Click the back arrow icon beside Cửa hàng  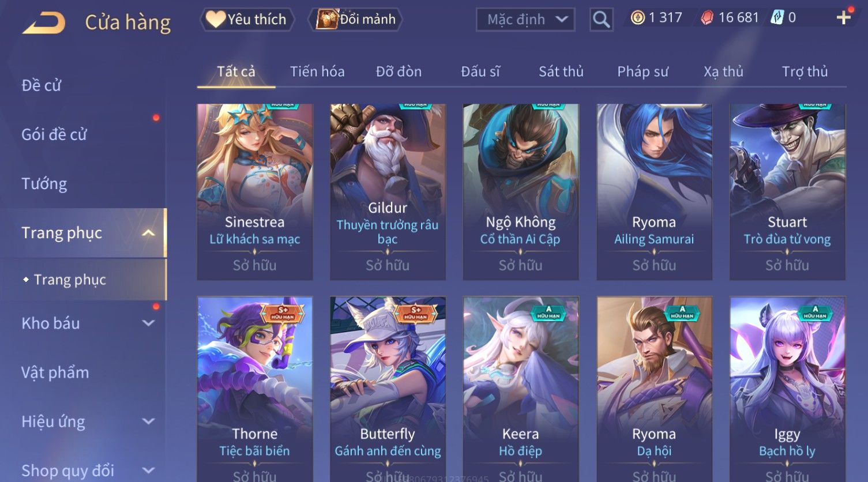[x=44, y=23]
